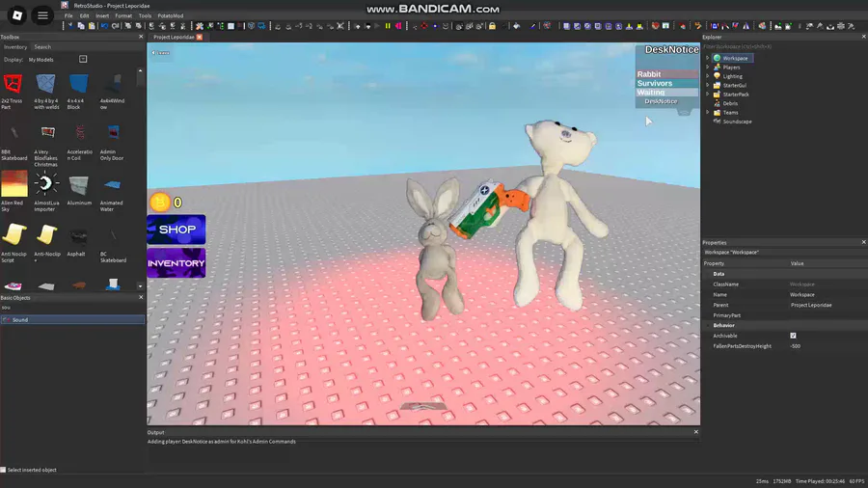
Task: Stop the test with pink reset icon
Action: [x=398, y=26]
